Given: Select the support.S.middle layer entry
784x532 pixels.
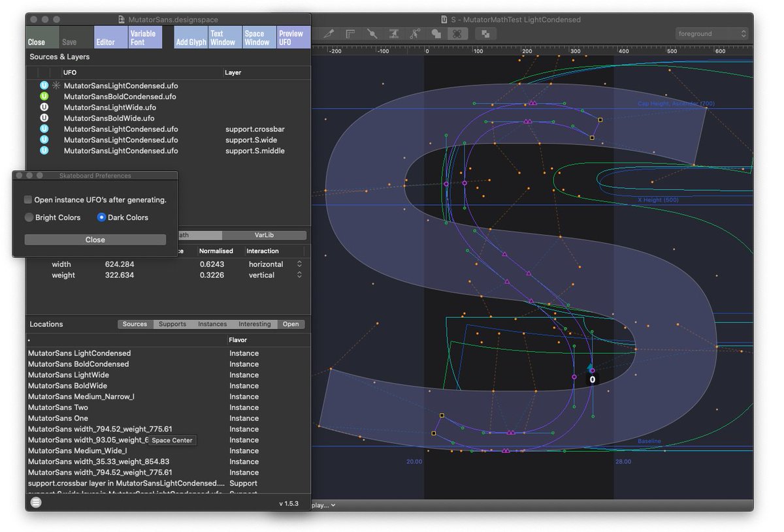Looking at the screenshot, I should pos(255,151).
